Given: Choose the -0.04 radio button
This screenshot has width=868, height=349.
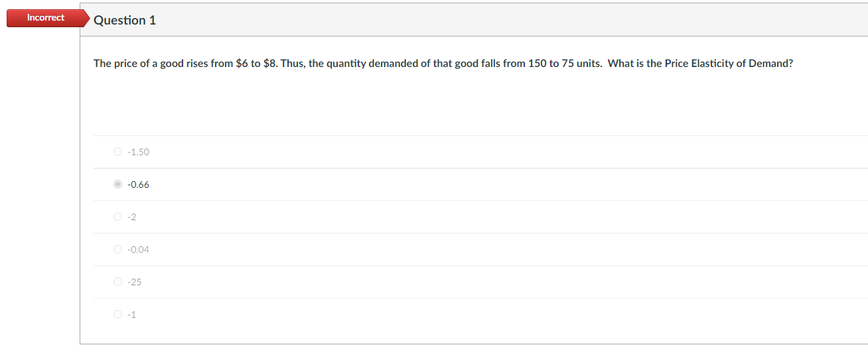Looking at the screenshot, I should pyautogui.click(x=118, y=249).
